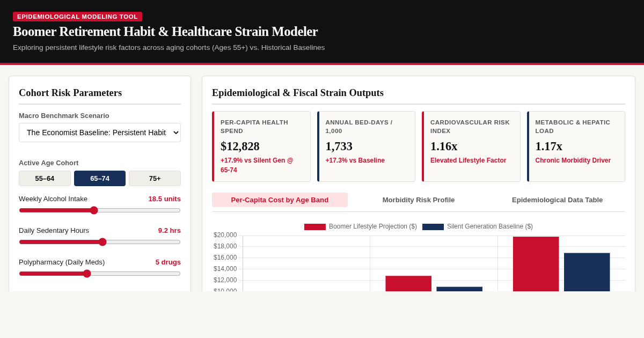Viewport: 644px width, 338px height.
Task: Click the Cardiovascular Risk Index card
Action: [x=471, y=146]
